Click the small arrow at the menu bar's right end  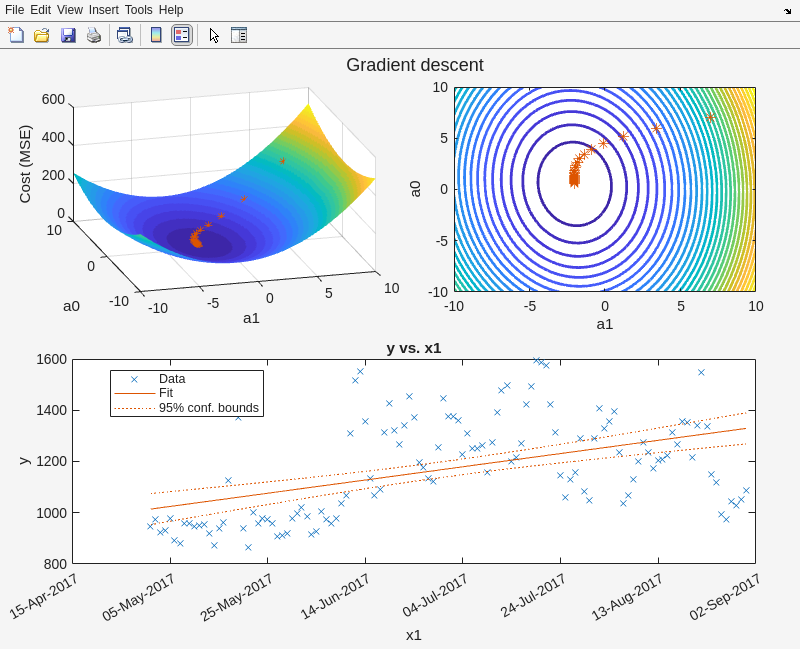click(x=787, y=10)
